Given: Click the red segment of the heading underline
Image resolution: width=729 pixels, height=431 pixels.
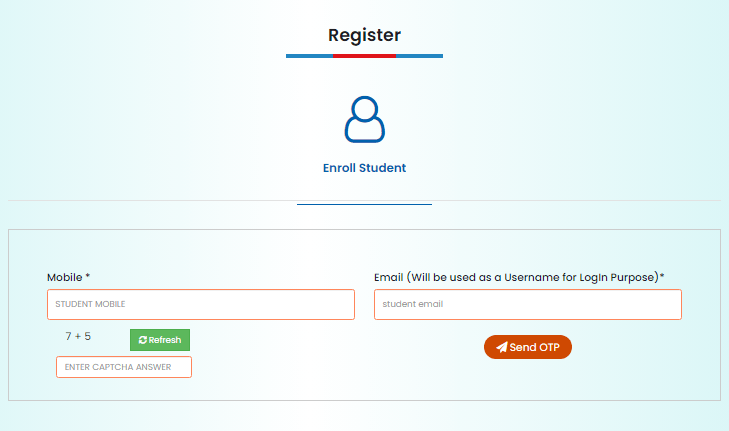Looking at the screenshot, I should (364, 56).
